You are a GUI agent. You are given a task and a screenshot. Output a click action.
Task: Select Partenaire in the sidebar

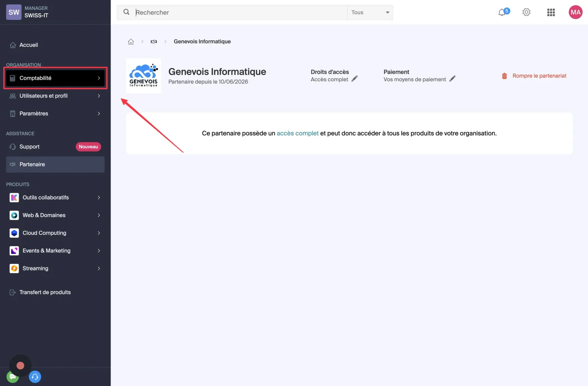[55, 164]
